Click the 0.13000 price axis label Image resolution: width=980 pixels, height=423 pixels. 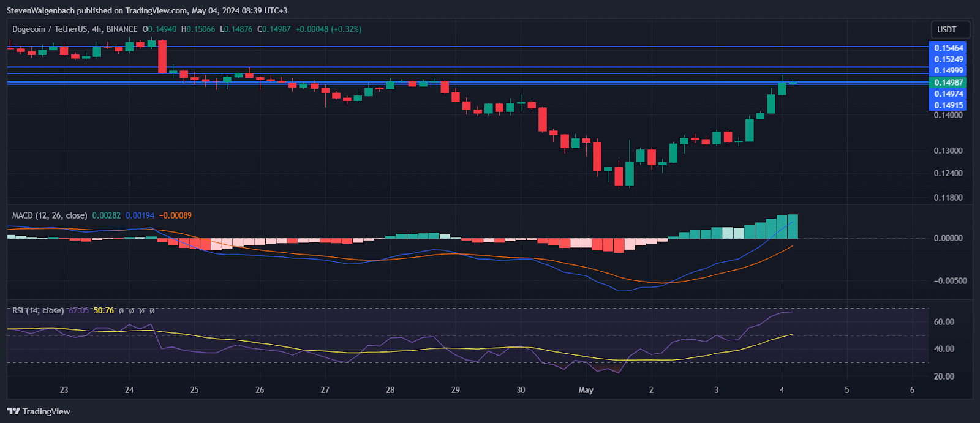pos(948,151)
